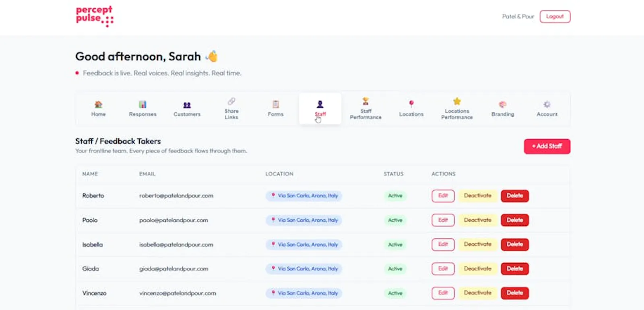Open the Responses chart icon
The width and height of the screenshot is (644, 310).
(x=142, y=104)
